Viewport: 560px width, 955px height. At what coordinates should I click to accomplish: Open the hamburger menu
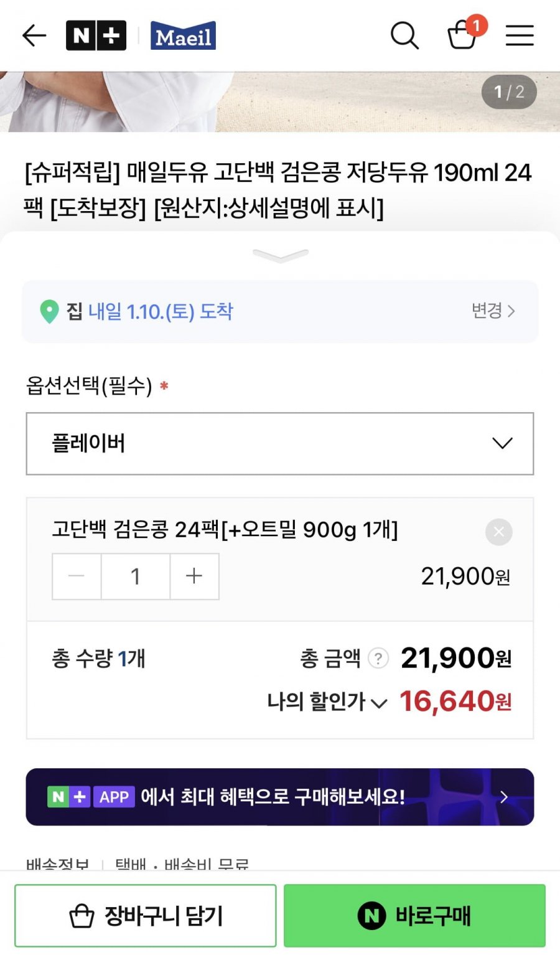click(520, 35)
